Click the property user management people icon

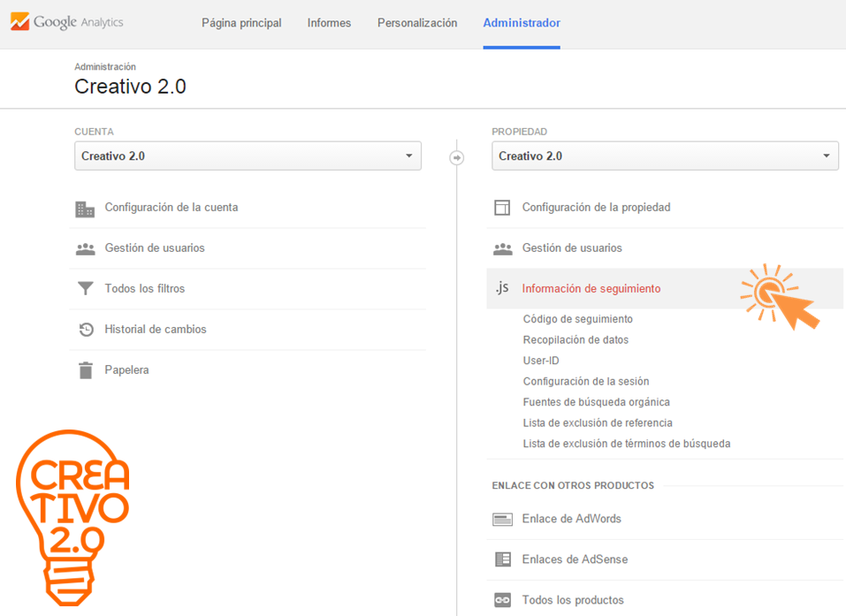coord(503,248)
